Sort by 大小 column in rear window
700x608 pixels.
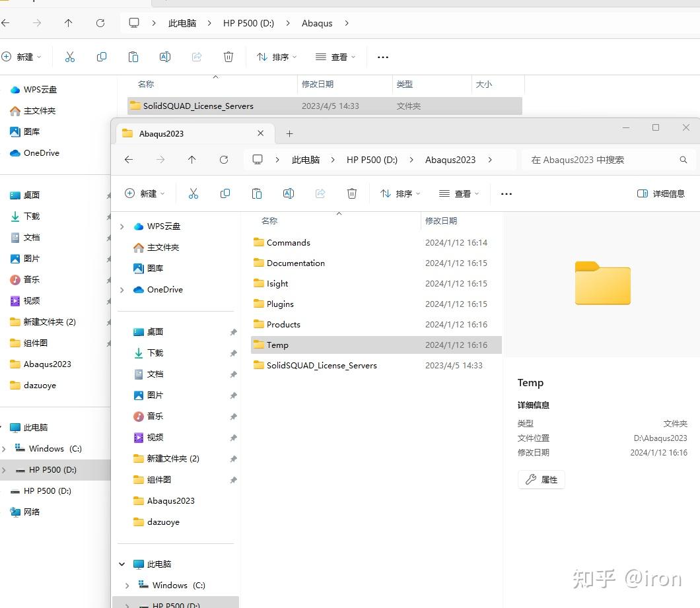coord(484,84)
